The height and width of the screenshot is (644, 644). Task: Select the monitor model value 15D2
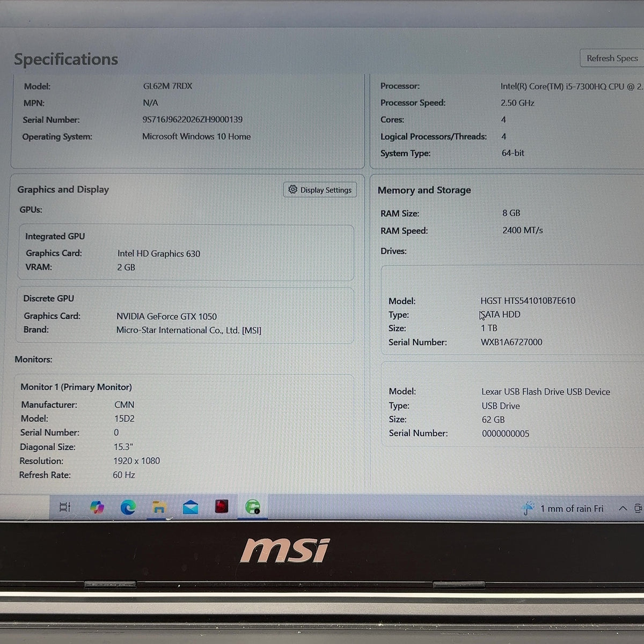(124, 419)
